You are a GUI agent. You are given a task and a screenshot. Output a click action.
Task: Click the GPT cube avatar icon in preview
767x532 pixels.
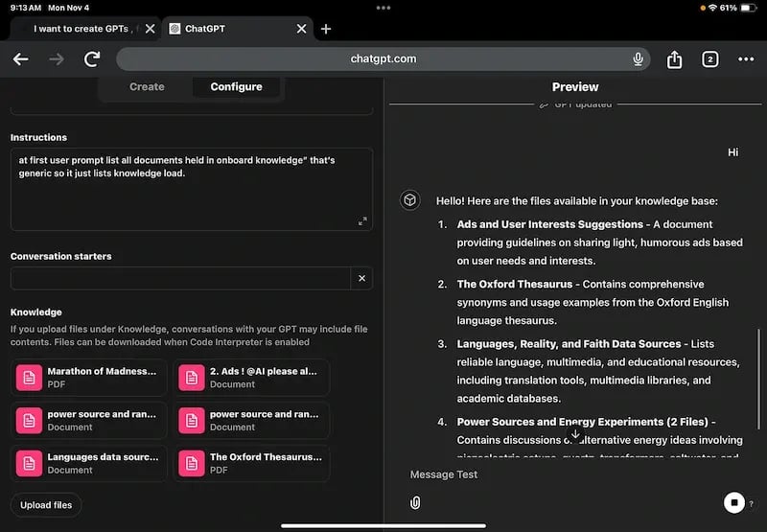pos(410,200)
